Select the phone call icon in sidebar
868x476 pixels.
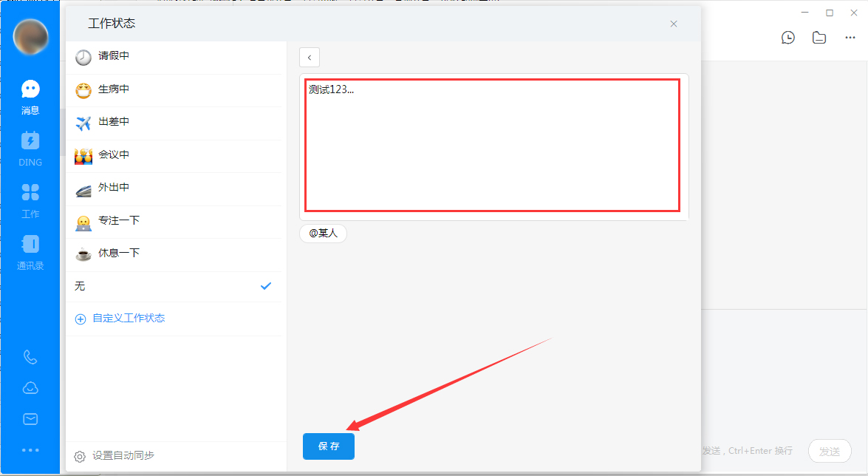(x=30, y=357)
